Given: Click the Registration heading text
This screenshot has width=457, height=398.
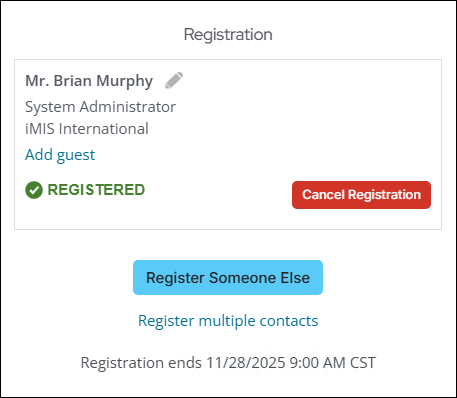Looking at the screenshot, I should [x=228, y=35].
